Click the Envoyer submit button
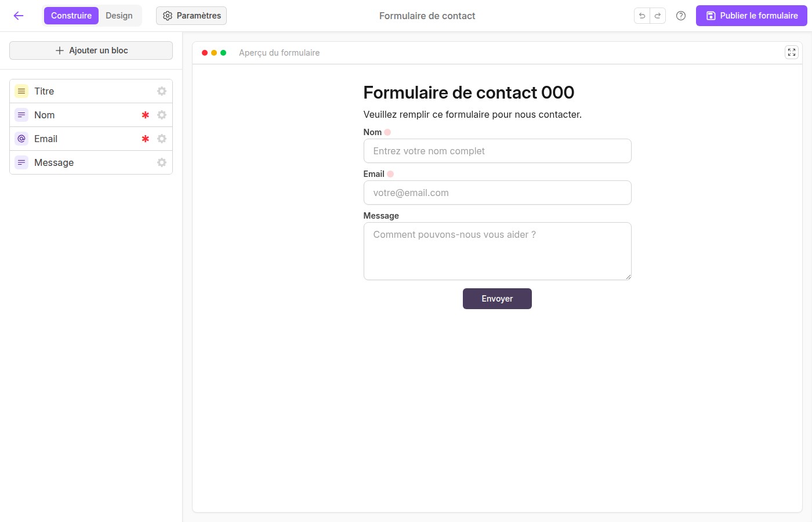The height and width of the screenshot is (522, 812). 497,299
